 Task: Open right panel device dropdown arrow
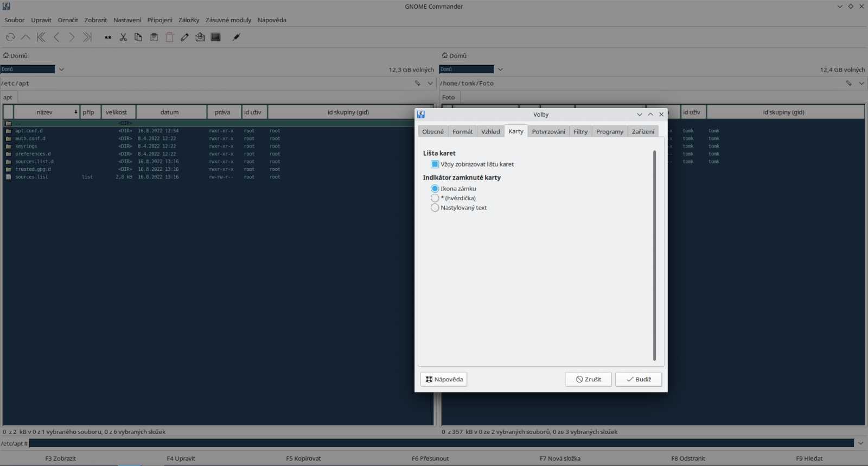point(500,69)
